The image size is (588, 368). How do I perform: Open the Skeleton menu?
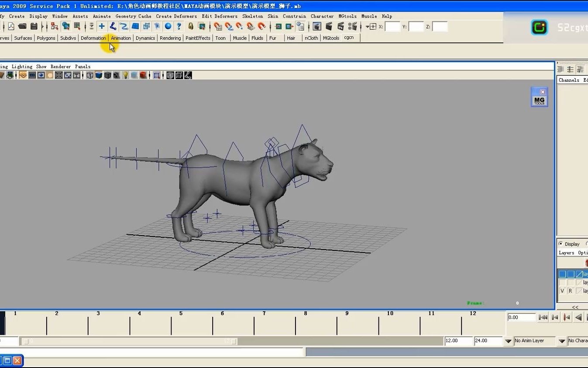pyautogui.click(x=252, y=16)
